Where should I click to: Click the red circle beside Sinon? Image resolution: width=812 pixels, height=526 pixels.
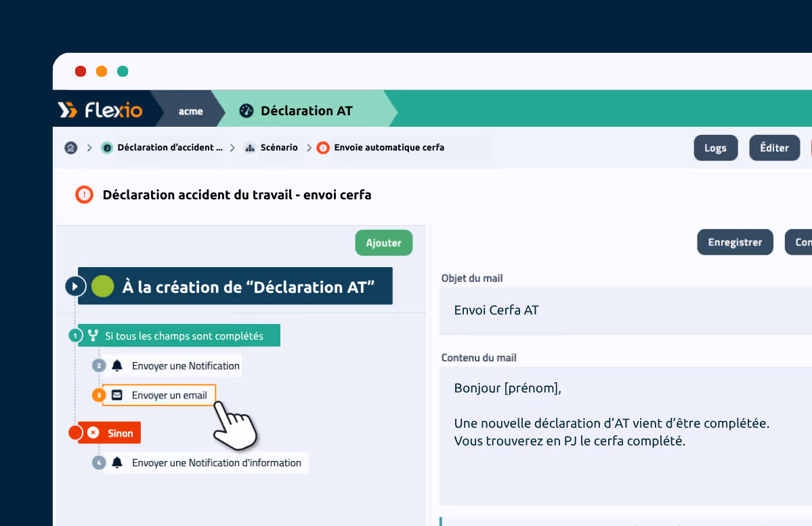coord(76,432)
